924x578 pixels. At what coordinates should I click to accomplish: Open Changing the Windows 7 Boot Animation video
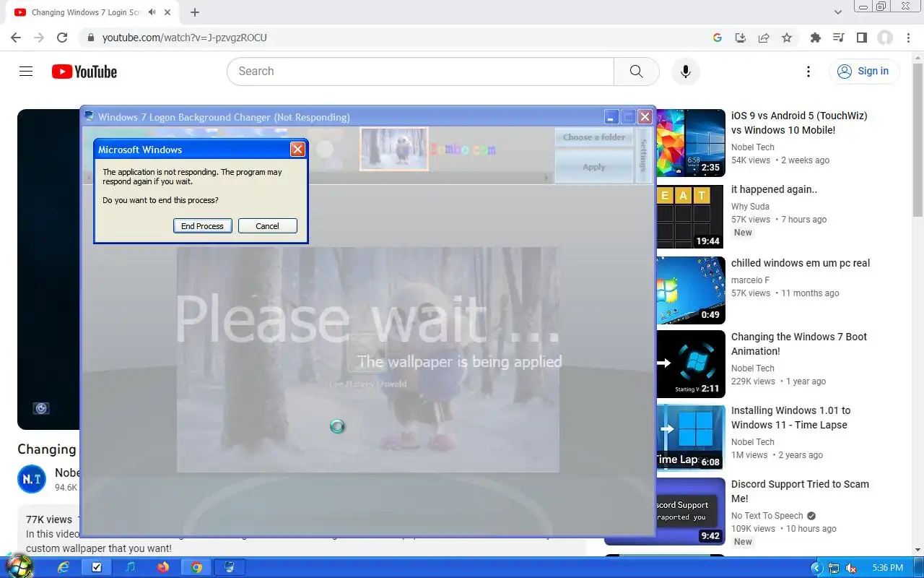(799, 344)
